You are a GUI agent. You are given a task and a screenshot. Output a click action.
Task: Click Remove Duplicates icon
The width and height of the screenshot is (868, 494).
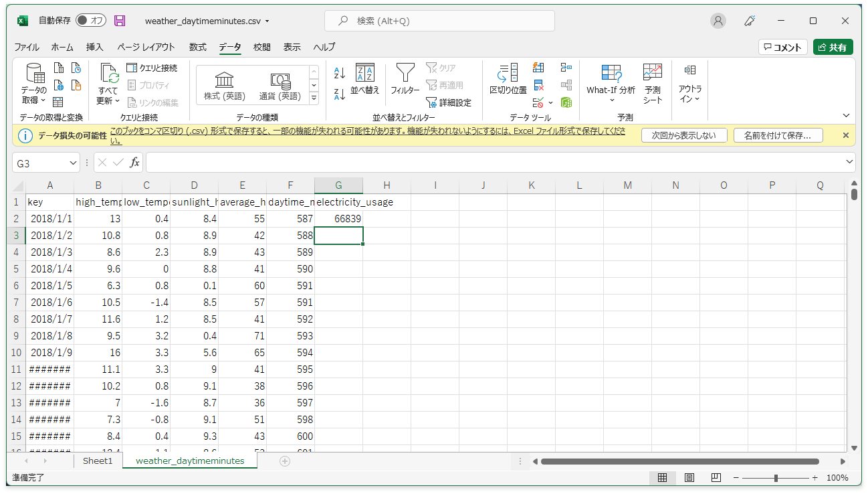[538, 85]
